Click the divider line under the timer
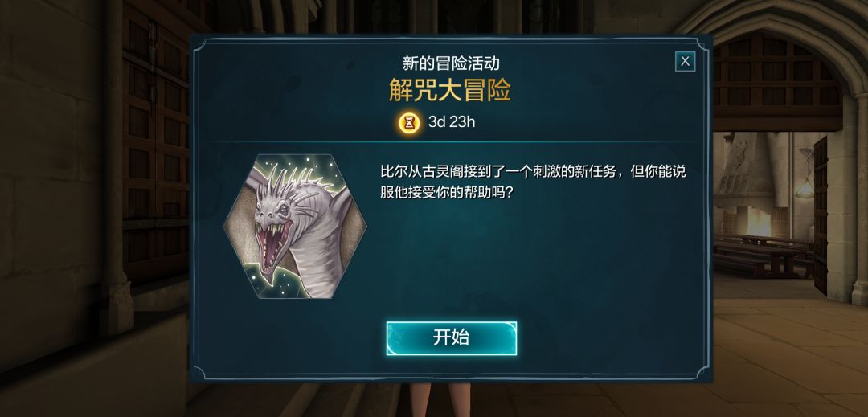 click(451, 142)
